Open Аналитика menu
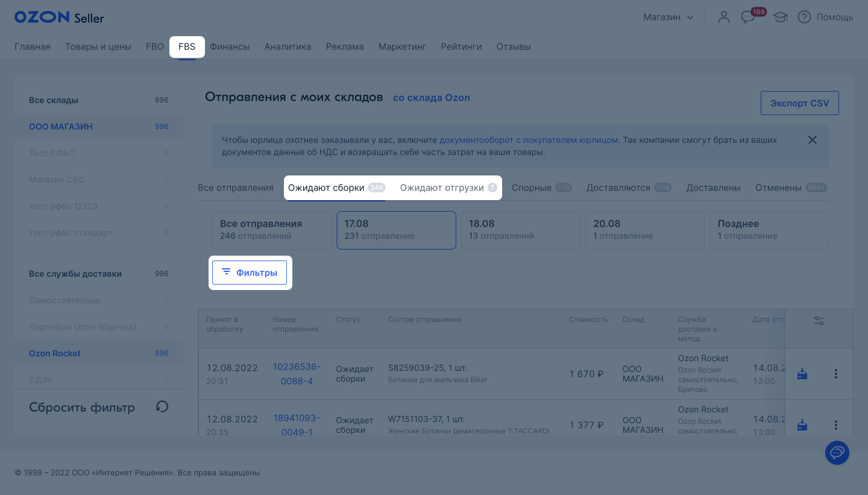 point(288,46)
